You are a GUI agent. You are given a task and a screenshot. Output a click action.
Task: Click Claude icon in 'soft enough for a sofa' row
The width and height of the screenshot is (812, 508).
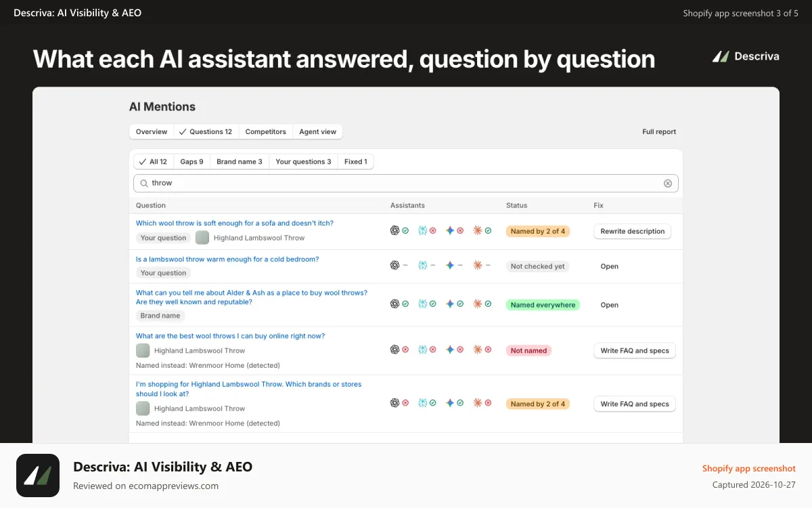[x=478, y=230]
